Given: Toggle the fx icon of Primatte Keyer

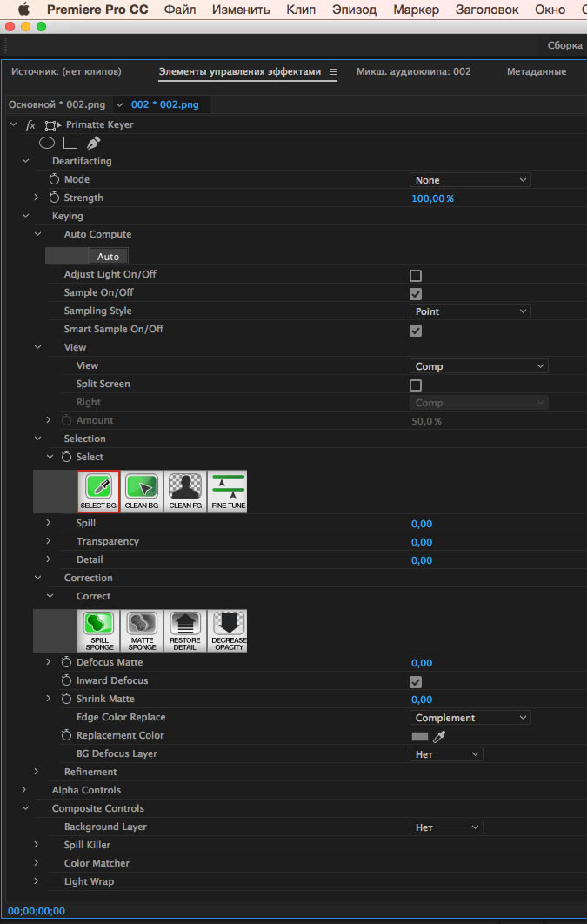Looking at the screenshot, I should (x=30, y=125).
